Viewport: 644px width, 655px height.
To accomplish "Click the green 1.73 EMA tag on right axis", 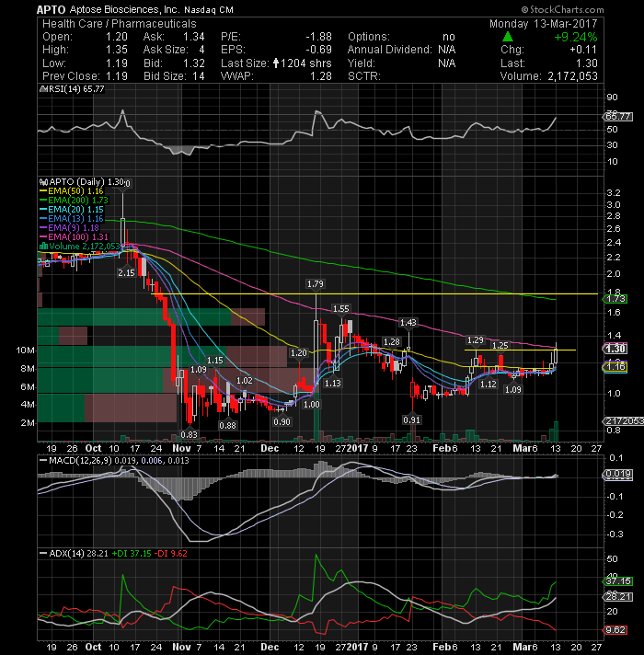I will coord(616,299).
